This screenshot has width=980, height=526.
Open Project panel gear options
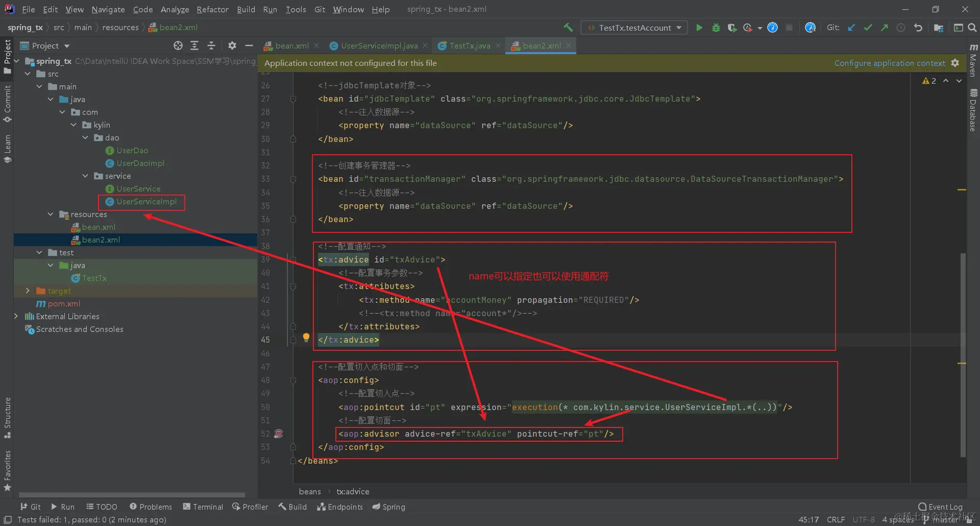click(x=232, y=46)
